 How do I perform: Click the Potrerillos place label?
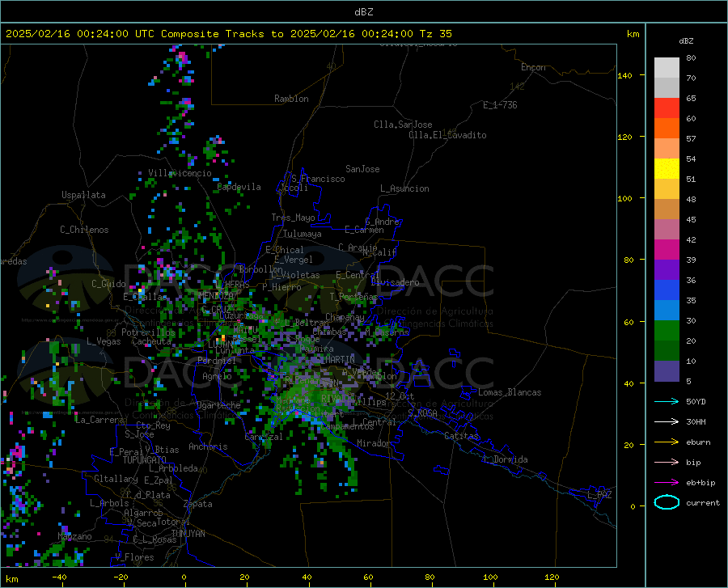[x=148, y=332]
